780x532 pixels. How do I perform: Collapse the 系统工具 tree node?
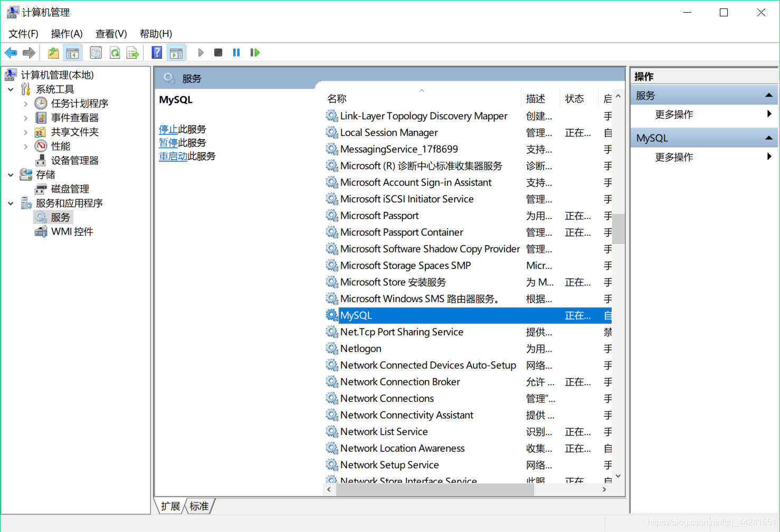(11, 90)
